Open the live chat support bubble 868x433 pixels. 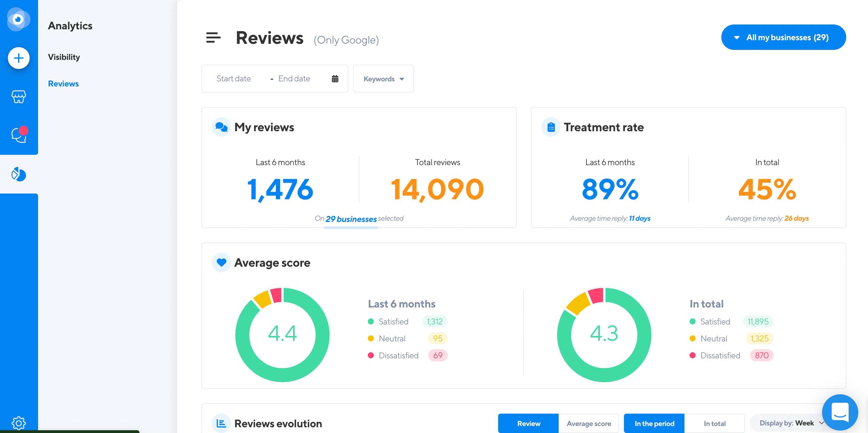840,412
